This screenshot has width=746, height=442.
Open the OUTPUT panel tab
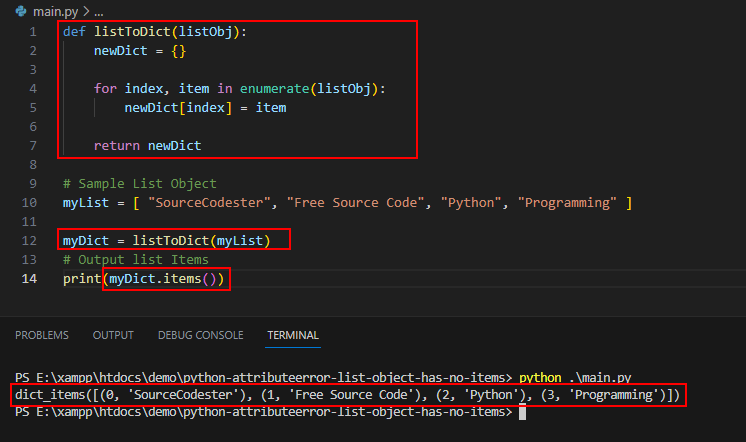pyautogui.click(x=113, y=335)
